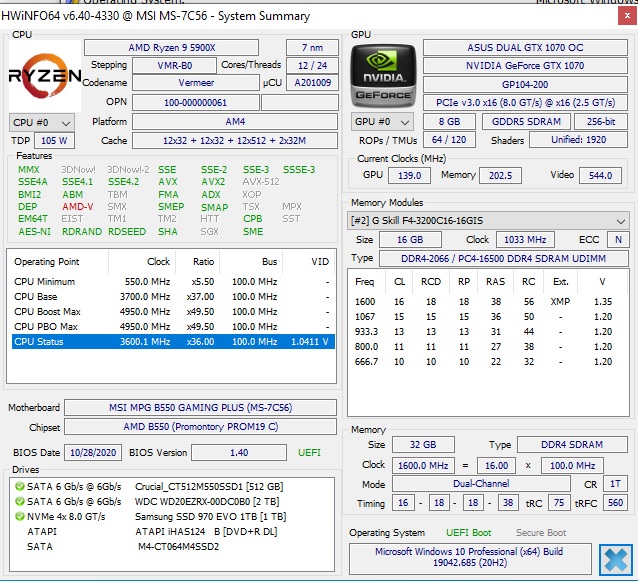Select the 1600 XMP timing row

tap(487, 301)
